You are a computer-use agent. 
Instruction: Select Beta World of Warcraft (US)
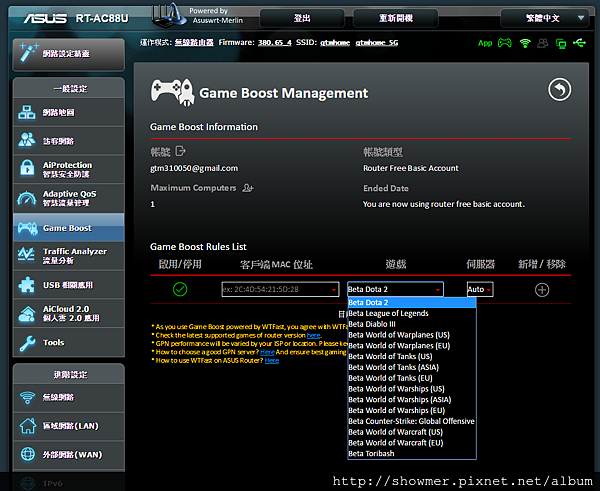412,432
